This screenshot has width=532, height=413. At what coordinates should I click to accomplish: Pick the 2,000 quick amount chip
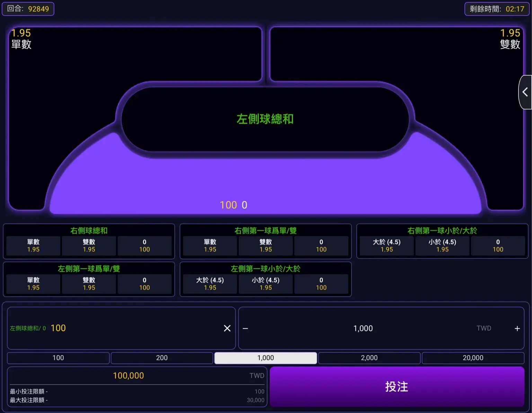tap(369, 358)
